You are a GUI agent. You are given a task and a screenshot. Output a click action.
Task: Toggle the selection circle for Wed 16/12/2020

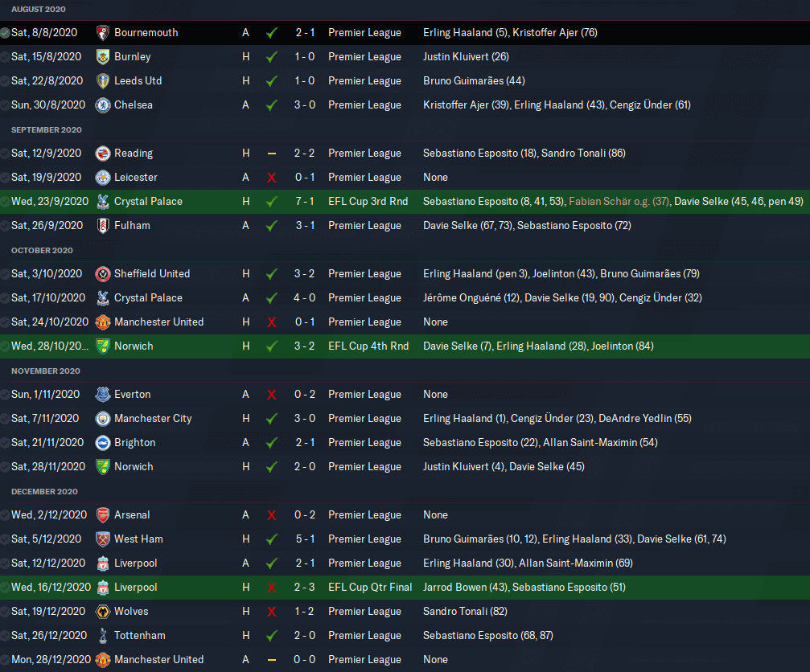[x=5, y=588]
